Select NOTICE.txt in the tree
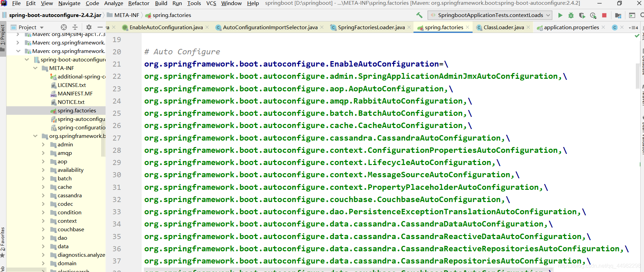This screenshot has height=272, width=644. tap(71, 102)
